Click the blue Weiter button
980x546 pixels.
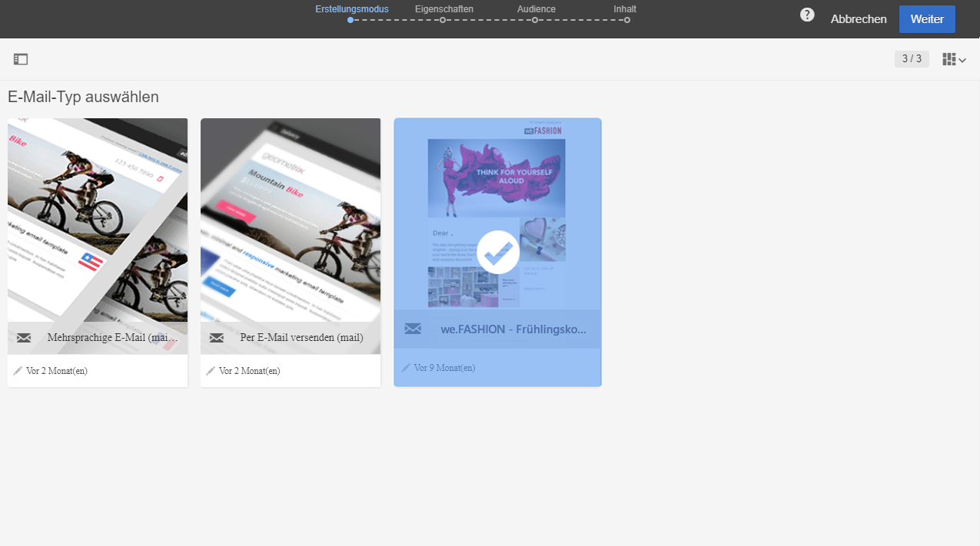[x=927, y=19]
